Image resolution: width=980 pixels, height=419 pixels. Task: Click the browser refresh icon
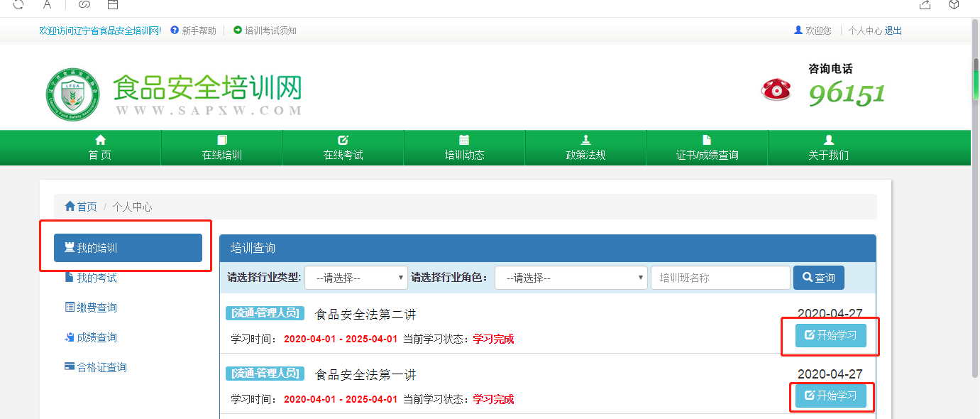(x=18, y=4)
